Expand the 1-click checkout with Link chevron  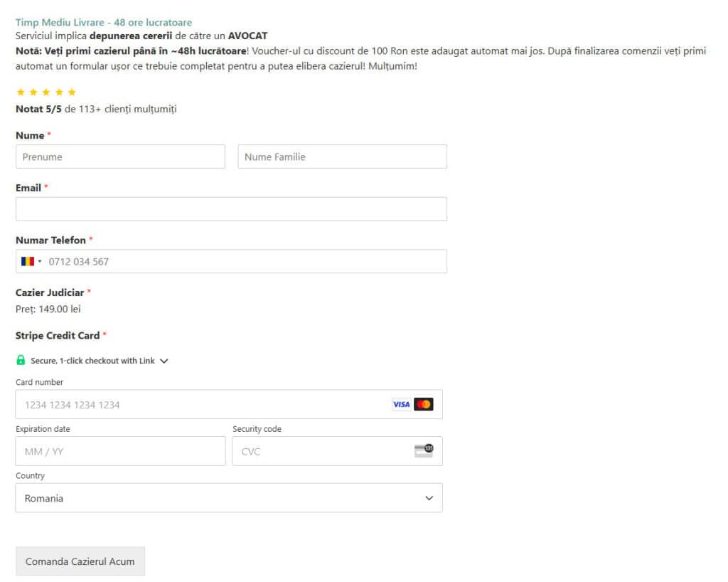coord(164,361)
